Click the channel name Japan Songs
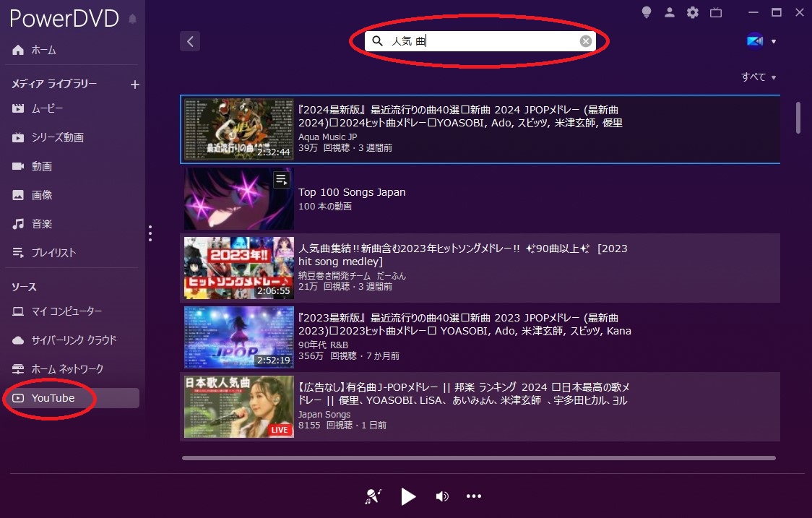Image resolution: width=812 pixels, height=518 pixels. tap(324, 415)
